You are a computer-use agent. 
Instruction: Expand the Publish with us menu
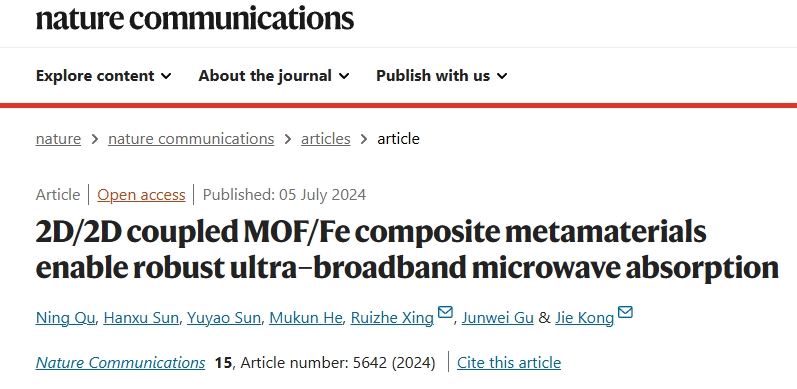[442, 76]
